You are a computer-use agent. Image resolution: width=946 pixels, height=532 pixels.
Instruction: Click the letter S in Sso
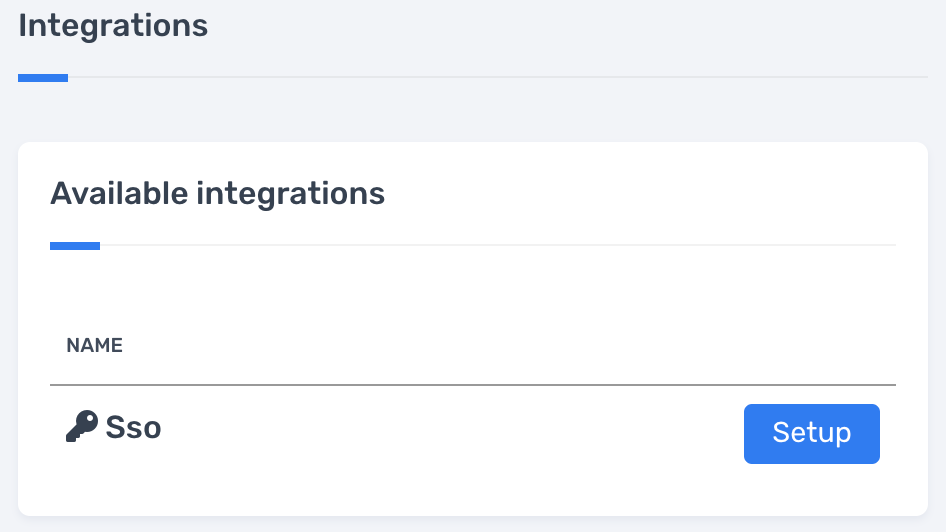[x=115, y=428]
